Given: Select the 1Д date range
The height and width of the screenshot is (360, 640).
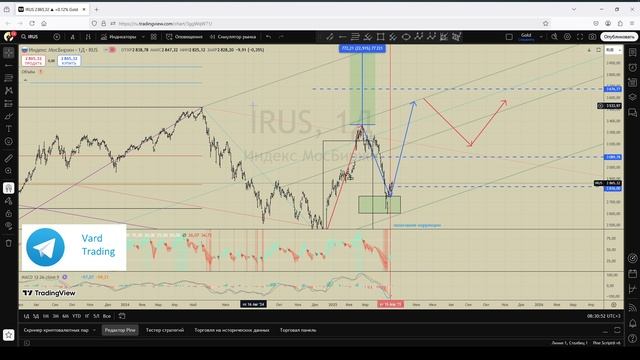Looking at the screenshot, I should (x=26, y=316).
